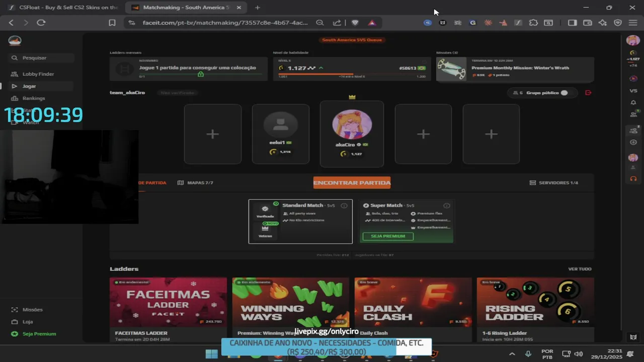
Task: Select the Super Match option
Action: click(406, 221)
